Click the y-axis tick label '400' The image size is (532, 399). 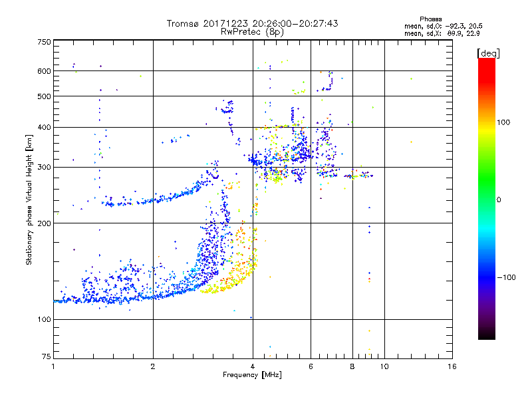point(44,127)
